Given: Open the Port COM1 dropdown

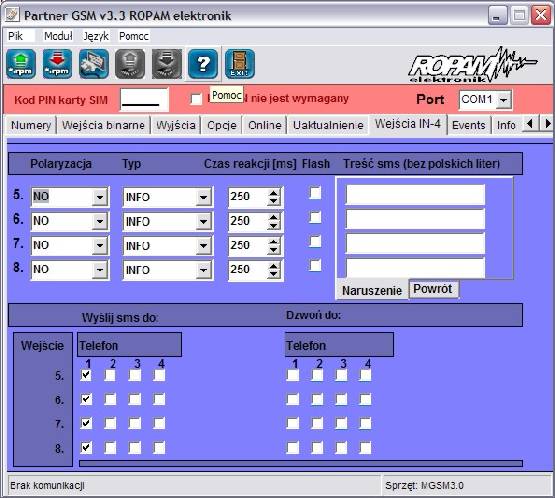Looking at the screenshot, I should tap(503, 100).
